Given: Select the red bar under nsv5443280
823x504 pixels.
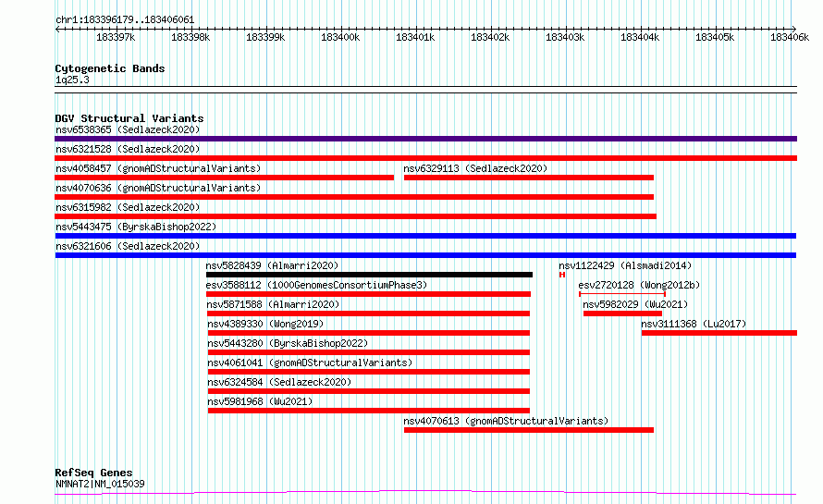Looking at the screenshot, I should click(x=369, y=352).
